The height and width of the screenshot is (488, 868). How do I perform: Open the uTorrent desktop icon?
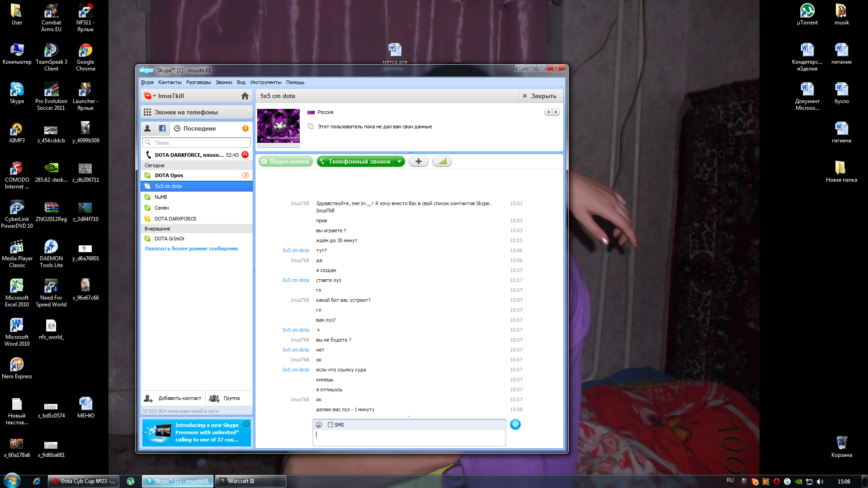point(807,14)
